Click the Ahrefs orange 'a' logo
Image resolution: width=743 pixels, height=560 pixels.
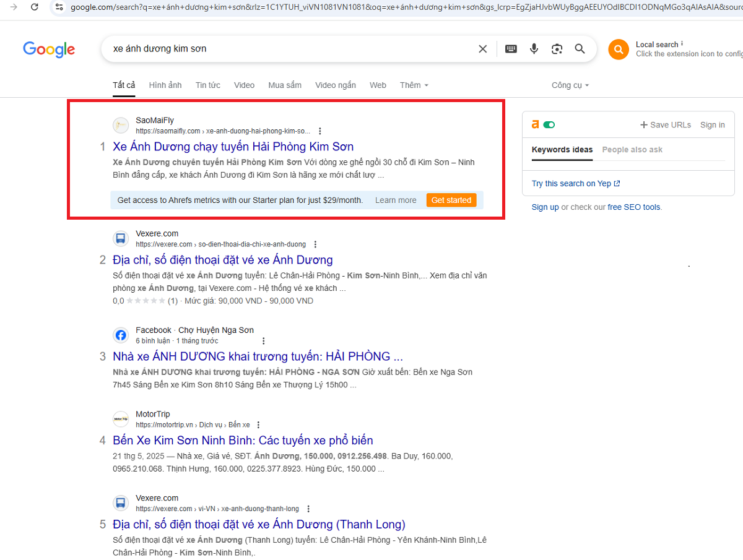point(536,124)
